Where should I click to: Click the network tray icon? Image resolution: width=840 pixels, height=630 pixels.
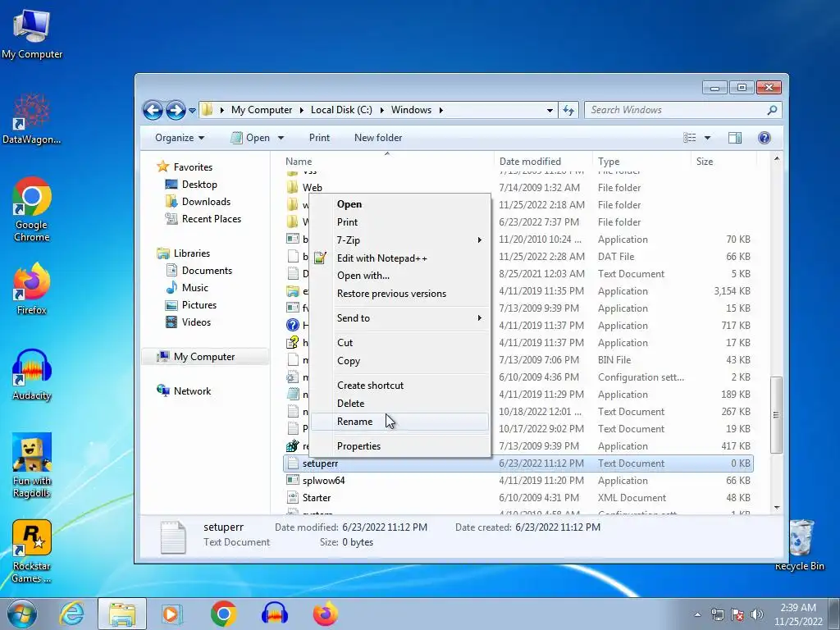pyautogui.click(x=717, y=614)
